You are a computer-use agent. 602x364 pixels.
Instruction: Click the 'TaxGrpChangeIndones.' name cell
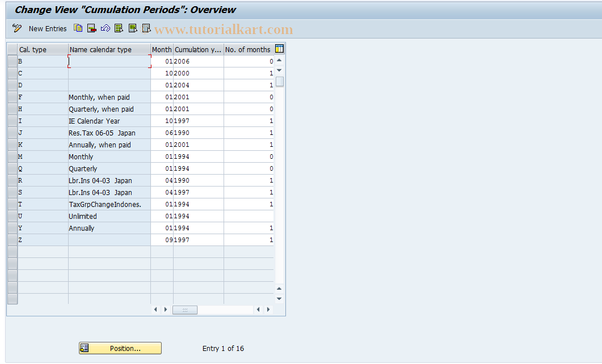click(110, 204)
